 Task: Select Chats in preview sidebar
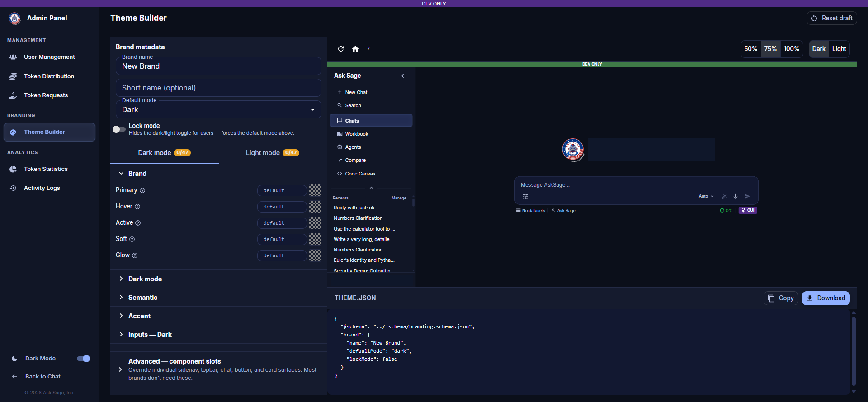click(x=371, y=121)
